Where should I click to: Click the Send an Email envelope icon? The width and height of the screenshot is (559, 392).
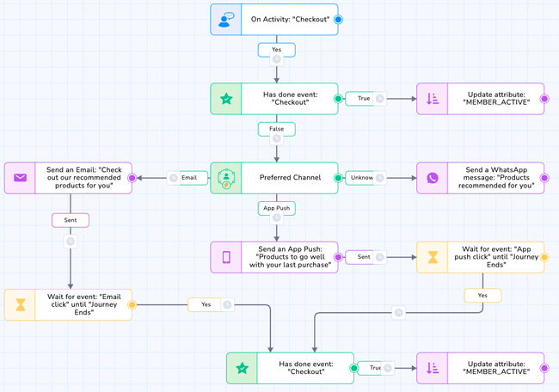click(20, 178)
